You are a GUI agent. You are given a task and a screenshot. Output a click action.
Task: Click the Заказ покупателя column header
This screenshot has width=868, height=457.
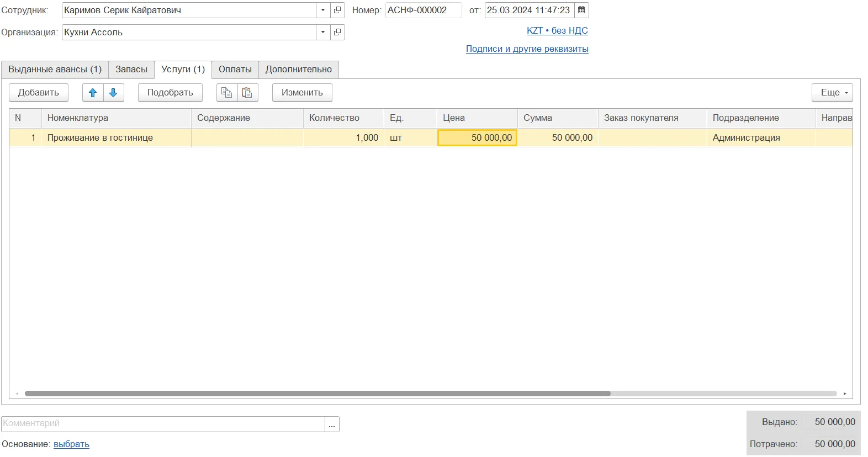click(x=653, y=118)
